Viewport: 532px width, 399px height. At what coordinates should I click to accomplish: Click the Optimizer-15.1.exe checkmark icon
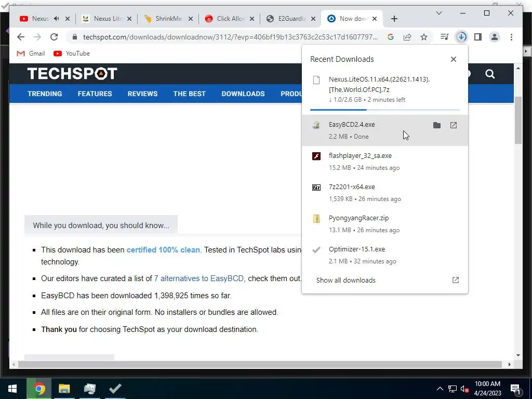316,250
